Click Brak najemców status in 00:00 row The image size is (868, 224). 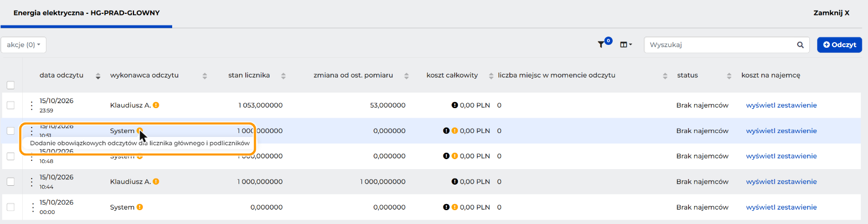pos(702,207)
